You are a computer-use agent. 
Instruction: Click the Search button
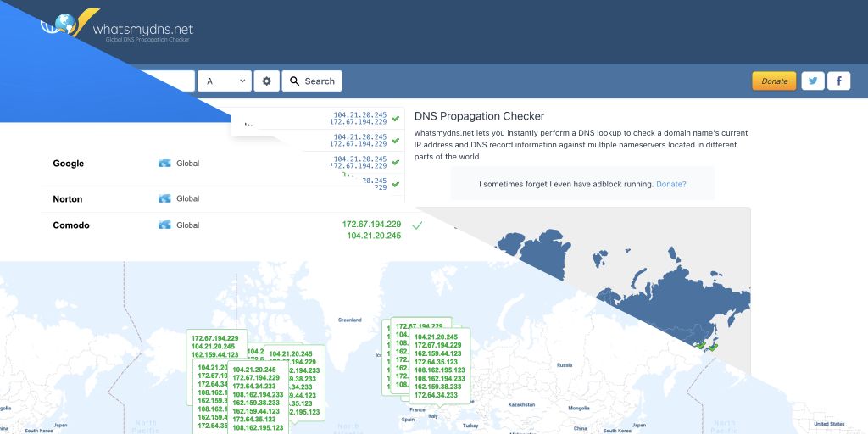312,81
